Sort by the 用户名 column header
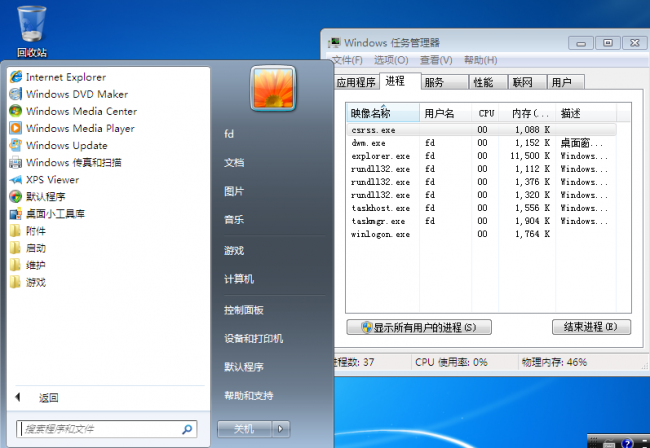The height and width of the screenshot is (448, 650). tap(446, 113)
